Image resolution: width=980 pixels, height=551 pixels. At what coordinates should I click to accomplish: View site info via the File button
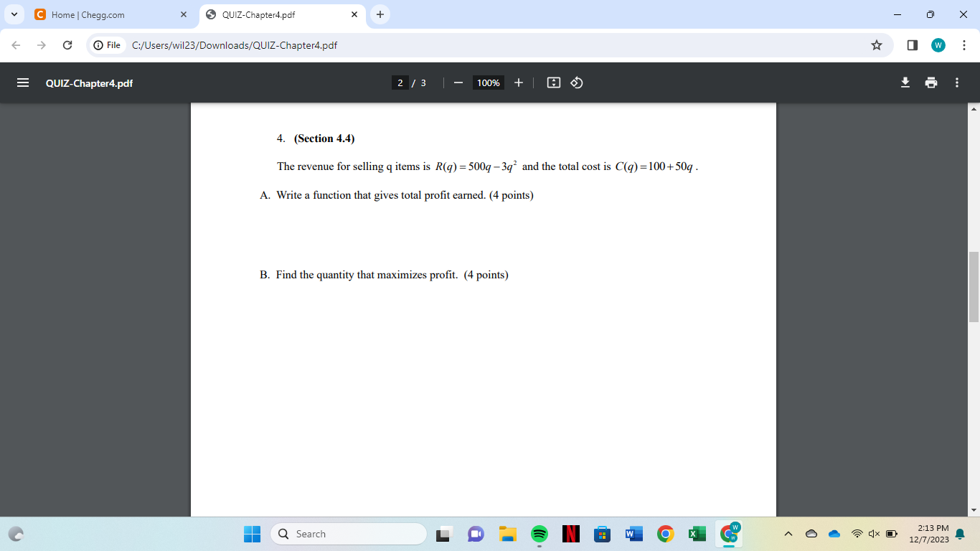108,44
